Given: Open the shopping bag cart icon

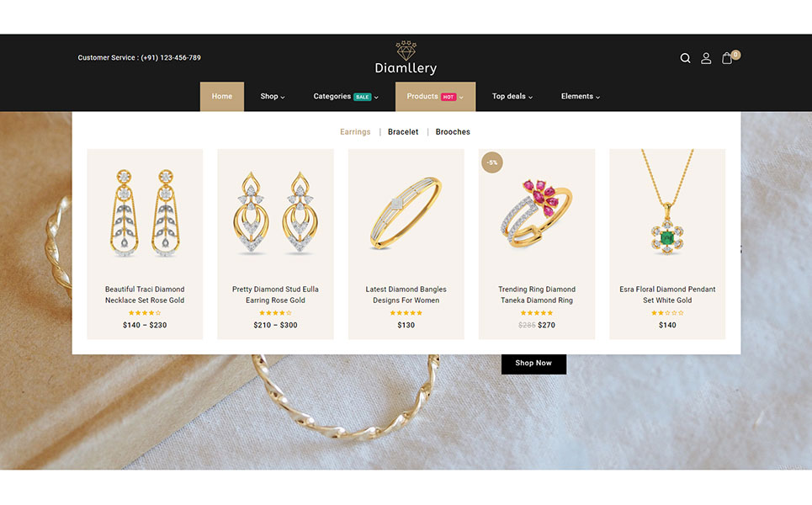Looking at the screenshot, I should 727,58.
